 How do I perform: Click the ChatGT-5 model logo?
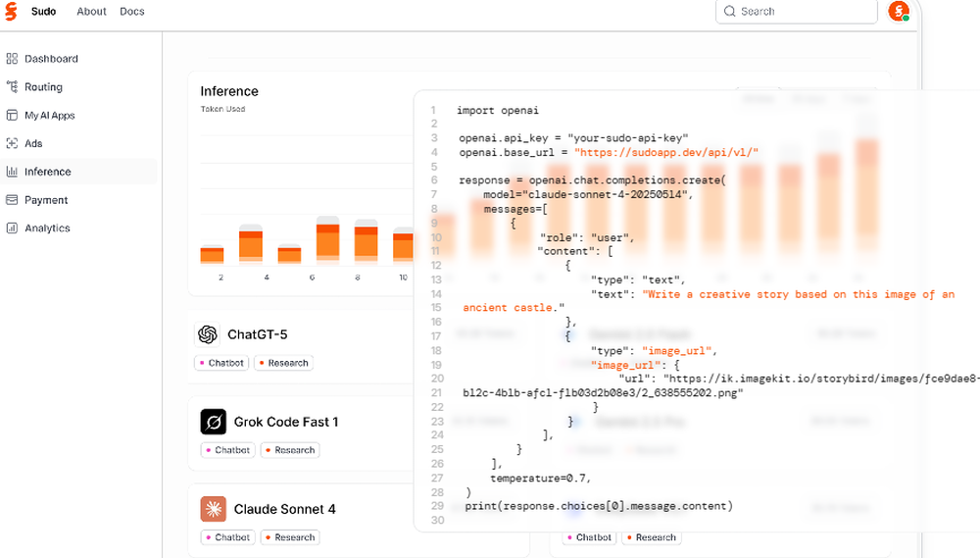coord(208,334)
